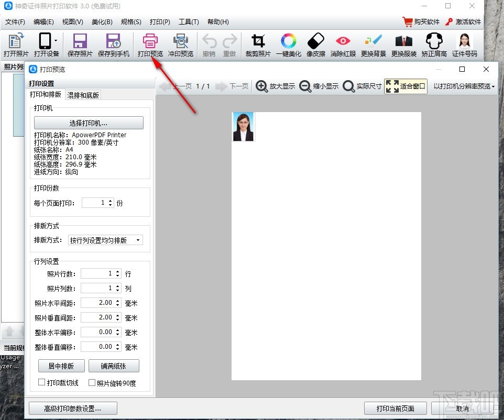Viewport: 504px width, 420px height.
Task: Expand the 打开设备 dropdown arrow
Action: 56,40
